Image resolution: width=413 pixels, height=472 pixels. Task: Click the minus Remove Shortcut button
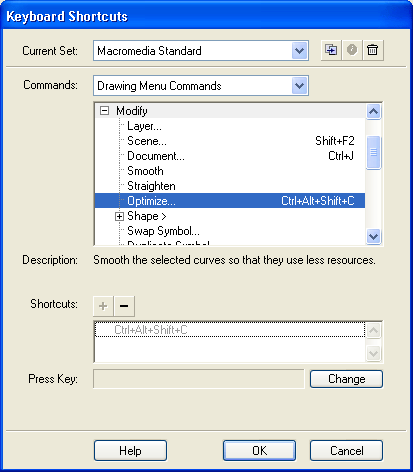124,306
